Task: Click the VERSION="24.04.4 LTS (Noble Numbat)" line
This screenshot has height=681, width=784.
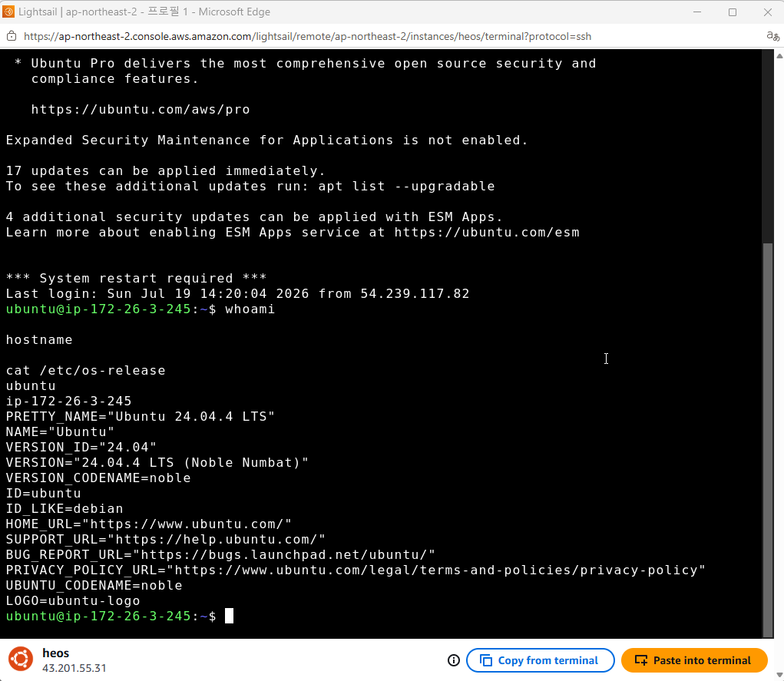Action: tap(157, 462)
